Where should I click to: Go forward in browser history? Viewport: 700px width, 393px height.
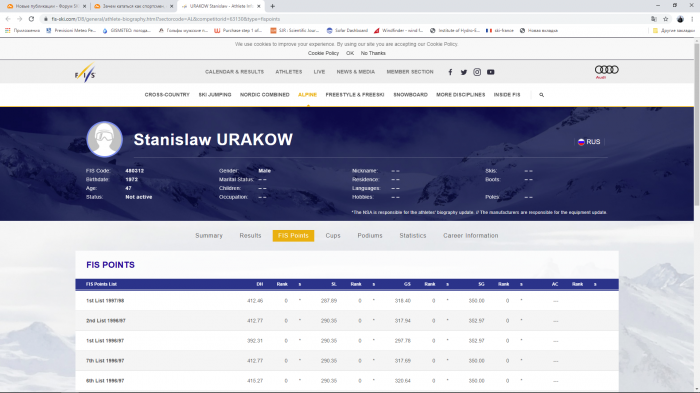(x=20, y=19)
